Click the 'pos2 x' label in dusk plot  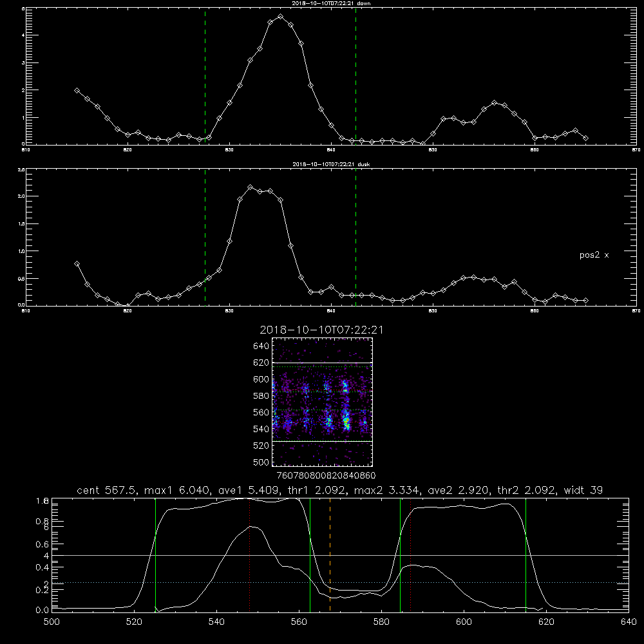(594, 255)
